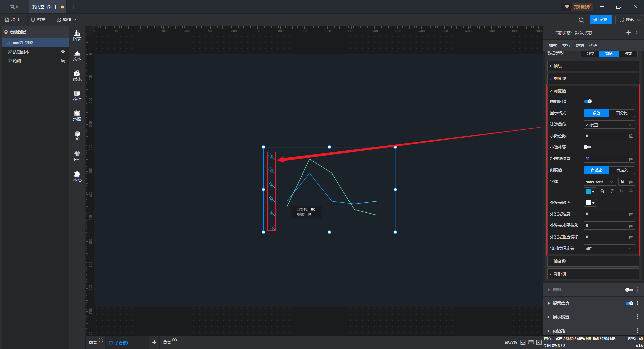Select 自适应 tick value mode
Screen dimensions: 644x349
596,170
